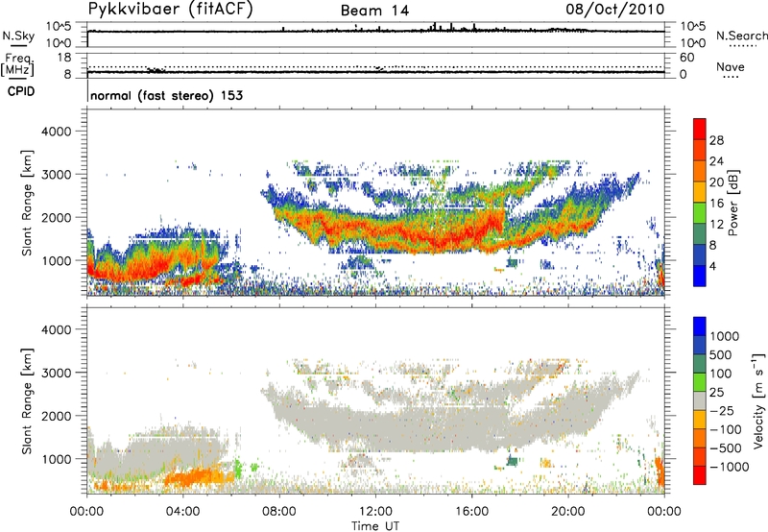
Task: Click the CPID label
Action: pos(21,91)
